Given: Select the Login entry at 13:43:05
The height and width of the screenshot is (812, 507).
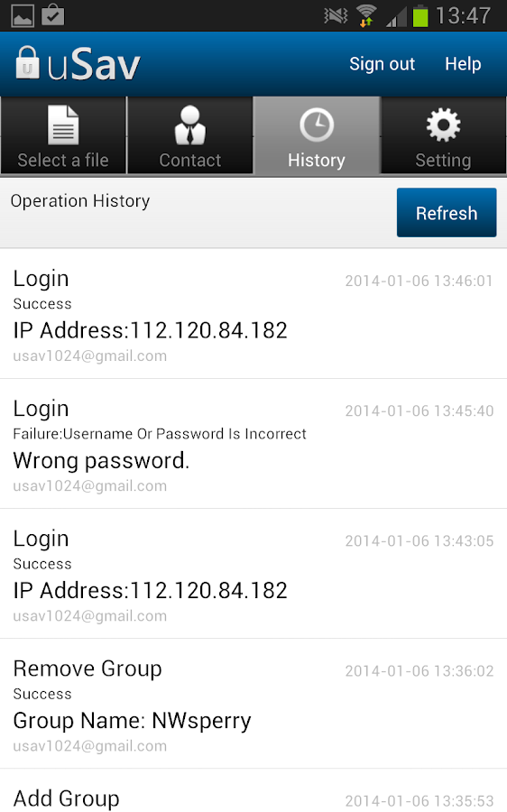Looking at the screenshot, I should pos(253,574).
